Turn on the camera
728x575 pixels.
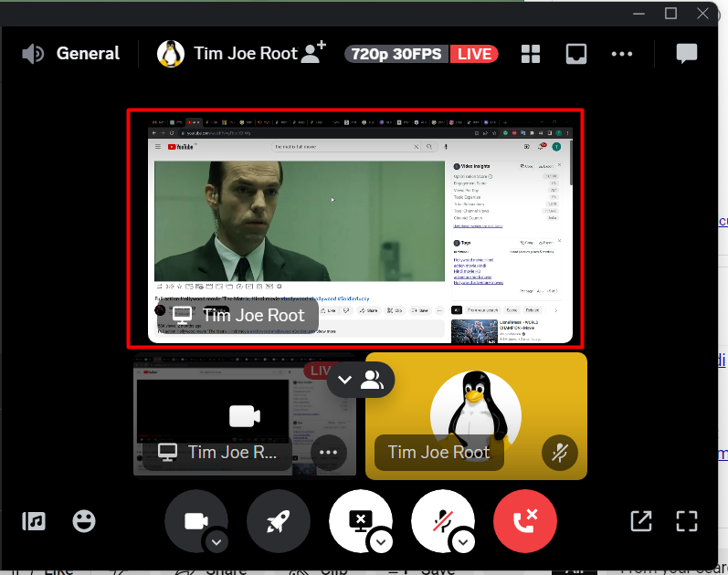195,521
